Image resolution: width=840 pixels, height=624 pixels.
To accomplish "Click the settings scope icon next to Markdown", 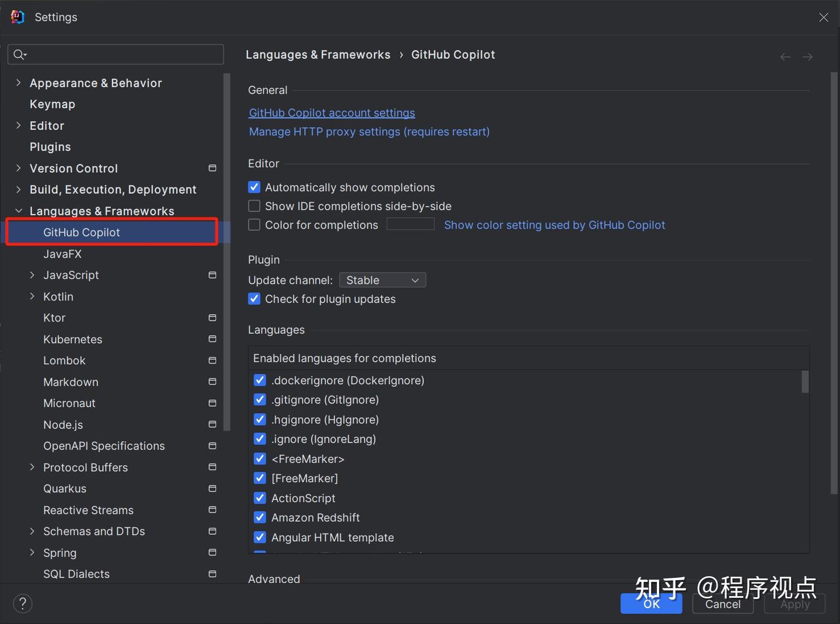I will (212, 381).
